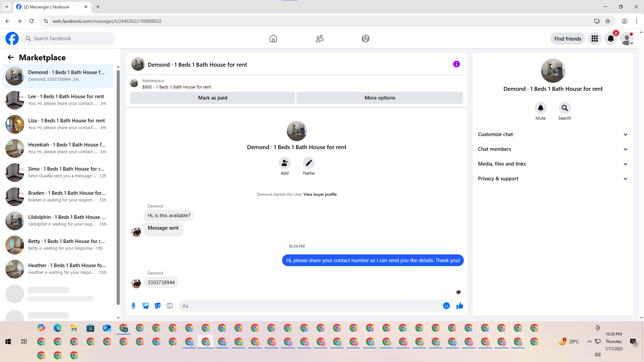Viewport: 644px width, 362px height.
Task: Open the Simo conversation in list
Action: pos(58,173)
